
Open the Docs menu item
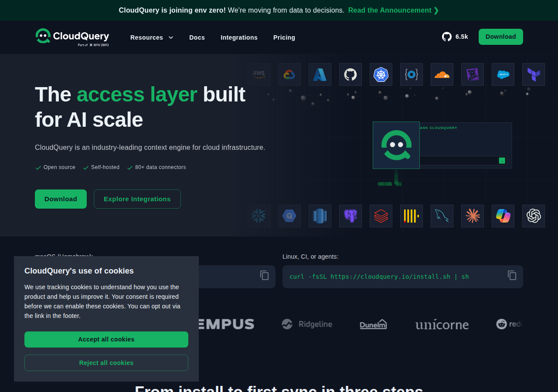pyautogui.click(x=197, y=37)
